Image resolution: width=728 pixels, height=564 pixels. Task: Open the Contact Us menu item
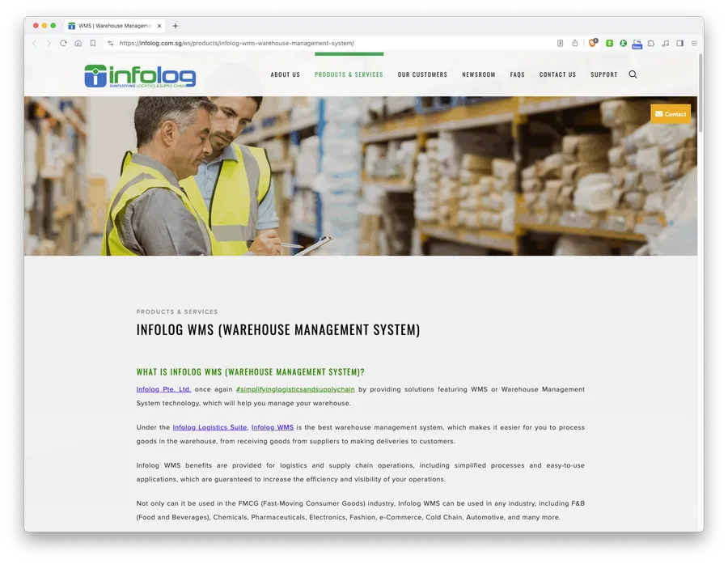pyautogui.click(x=557, y=74)
